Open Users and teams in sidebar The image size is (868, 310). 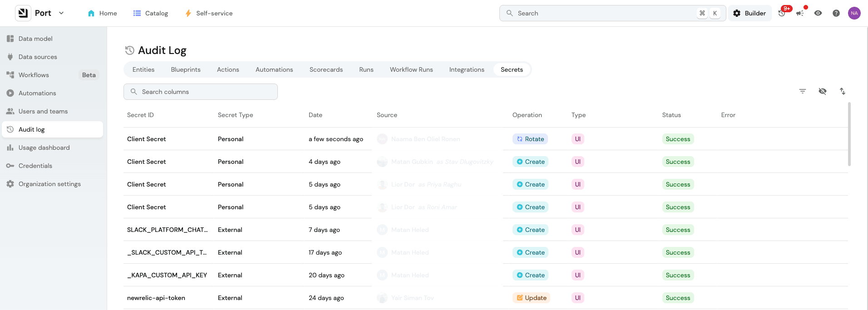(x=53, y=111)
